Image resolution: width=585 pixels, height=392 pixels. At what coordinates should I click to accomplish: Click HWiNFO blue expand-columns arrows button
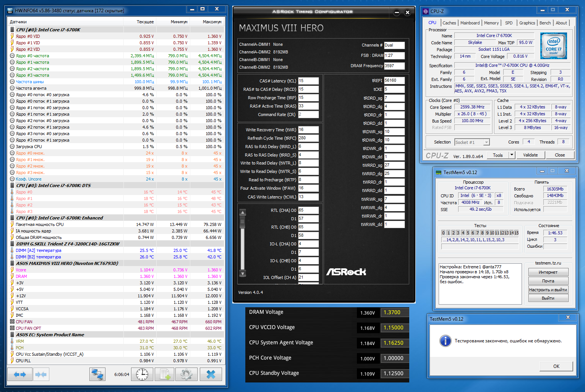click(20, 374)
